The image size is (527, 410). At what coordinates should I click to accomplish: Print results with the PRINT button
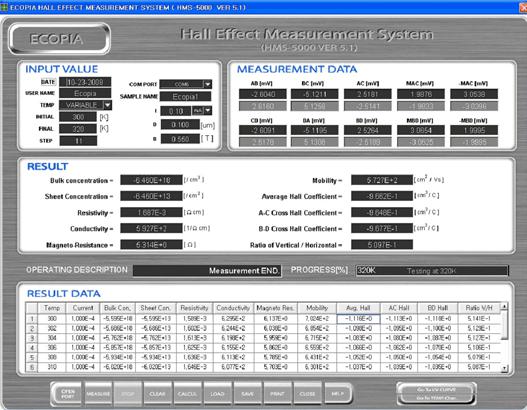point(277,394)
